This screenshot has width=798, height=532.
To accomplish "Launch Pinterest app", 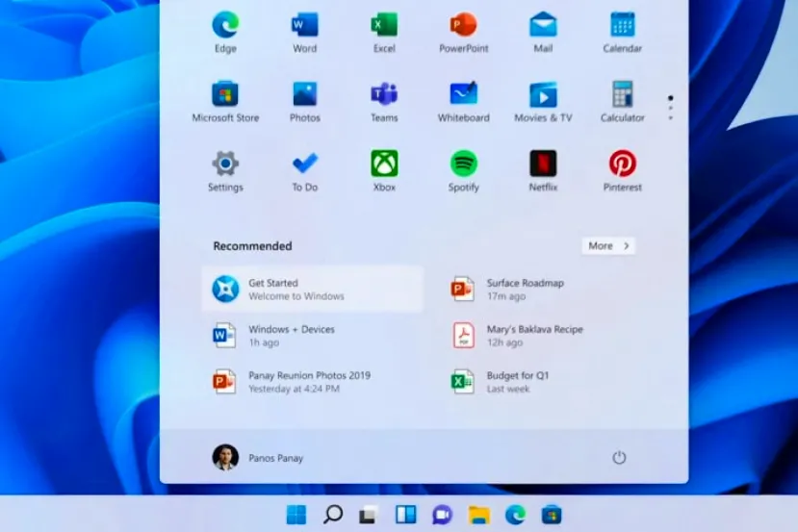I will pyautogui.click(x=623, y=171).
